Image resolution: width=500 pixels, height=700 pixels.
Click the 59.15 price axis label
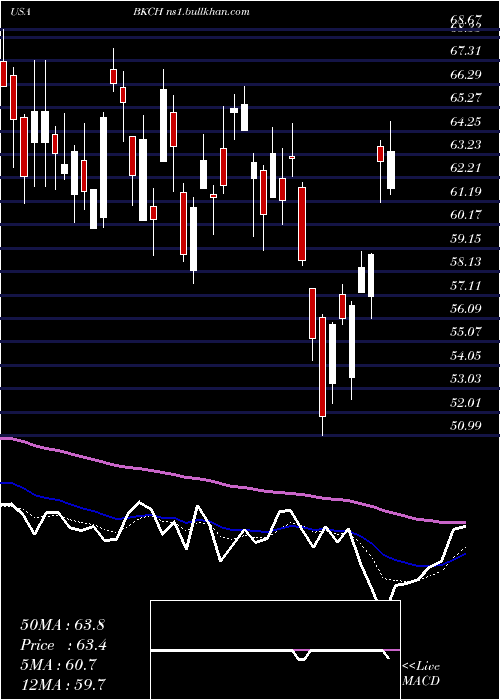tap(465, 239)
